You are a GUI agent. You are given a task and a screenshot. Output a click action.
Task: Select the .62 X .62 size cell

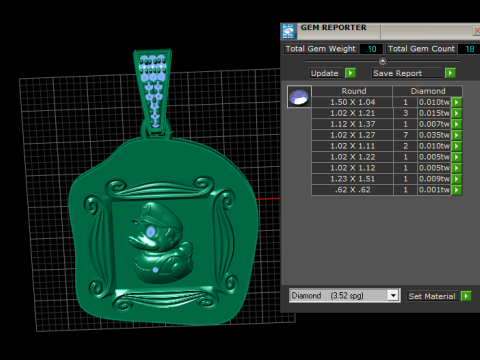[352, 190]
